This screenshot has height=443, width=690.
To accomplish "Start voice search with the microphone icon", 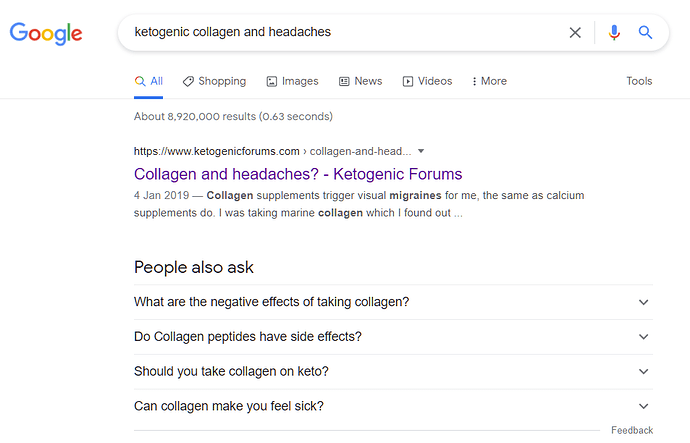I will click(614, 33).
